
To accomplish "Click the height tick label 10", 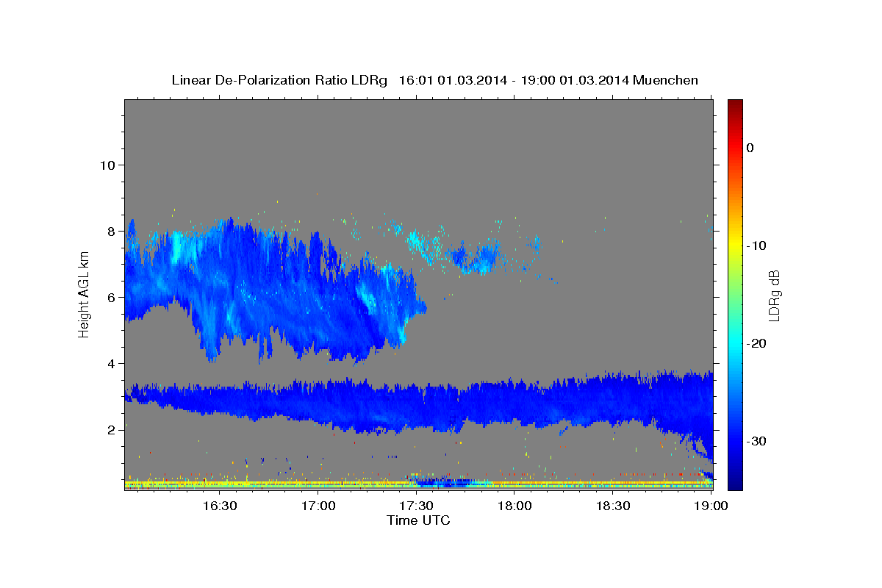I will (x=108, y=165).
